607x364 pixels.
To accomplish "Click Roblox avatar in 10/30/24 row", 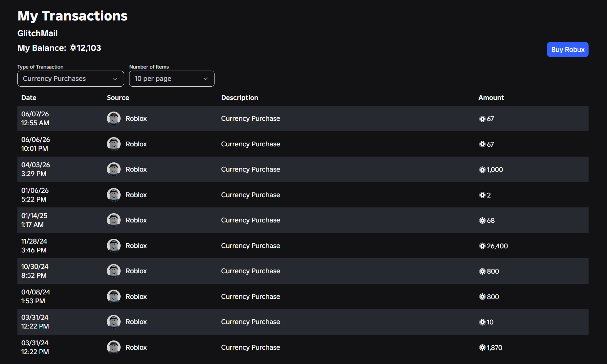I will 114,271.
